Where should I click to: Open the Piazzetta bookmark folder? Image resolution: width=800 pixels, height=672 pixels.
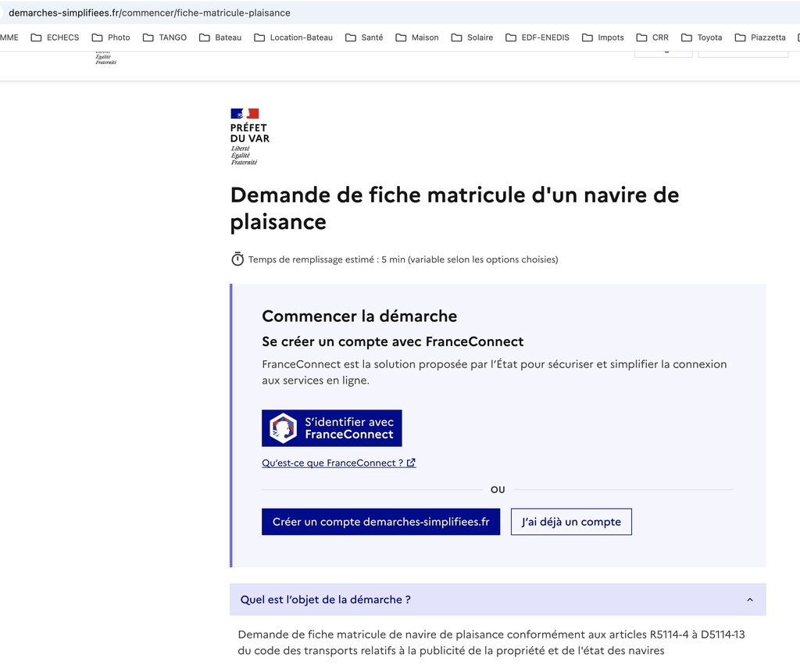pos(760,38)
